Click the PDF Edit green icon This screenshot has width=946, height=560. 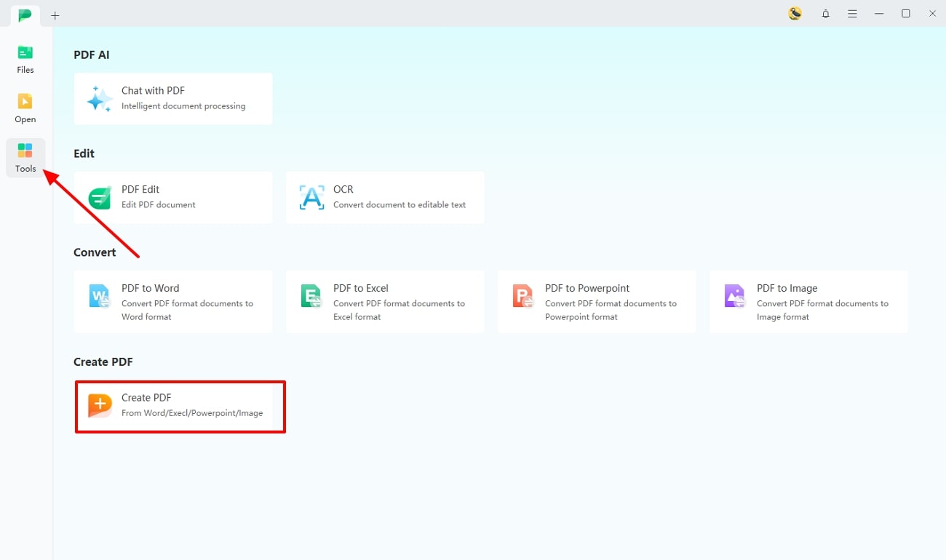100,197
